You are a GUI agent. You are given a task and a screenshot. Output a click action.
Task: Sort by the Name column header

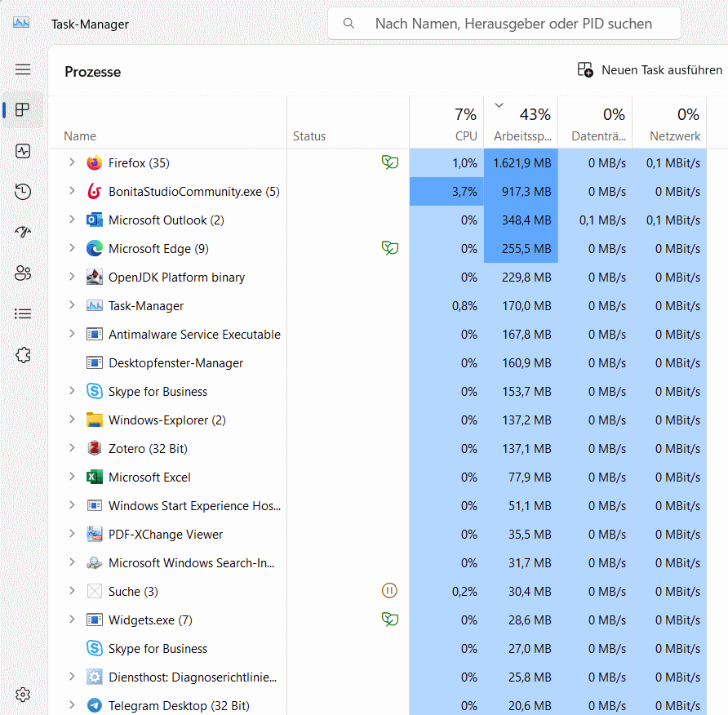pos(167,122)
